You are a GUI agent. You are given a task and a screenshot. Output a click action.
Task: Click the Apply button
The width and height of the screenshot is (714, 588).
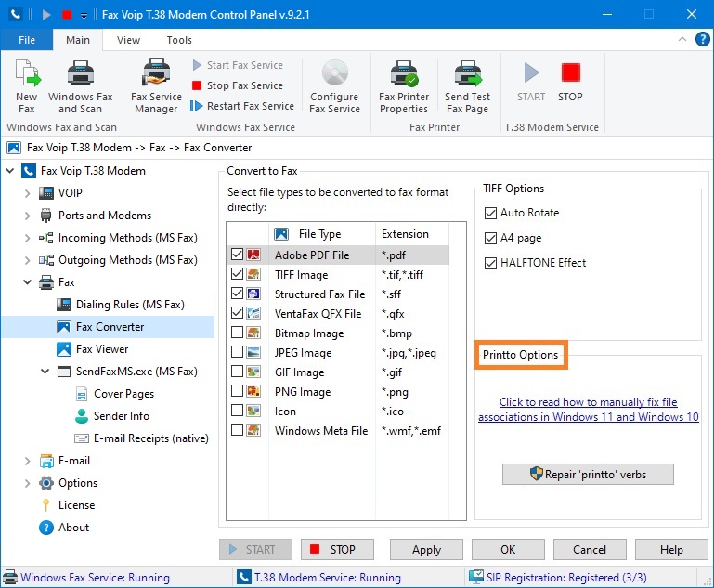[427, 550]
